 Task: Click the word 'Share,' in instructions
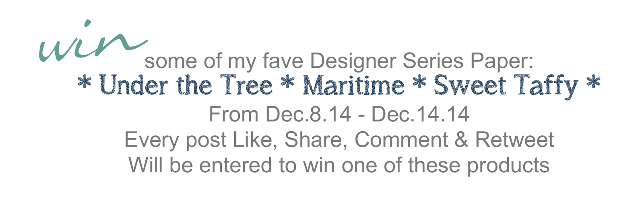coord(316,140)
